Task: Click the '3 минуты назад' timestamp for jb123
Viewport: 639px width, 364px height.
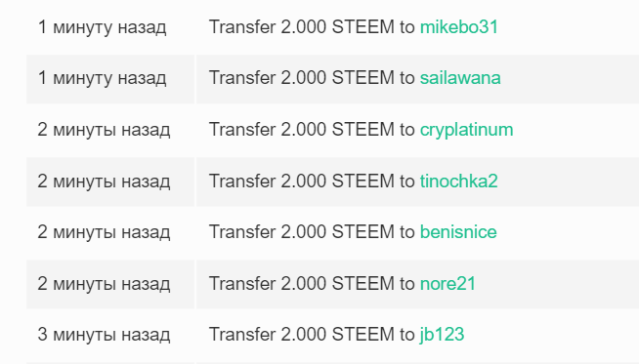Action: [x=104, y=335]
